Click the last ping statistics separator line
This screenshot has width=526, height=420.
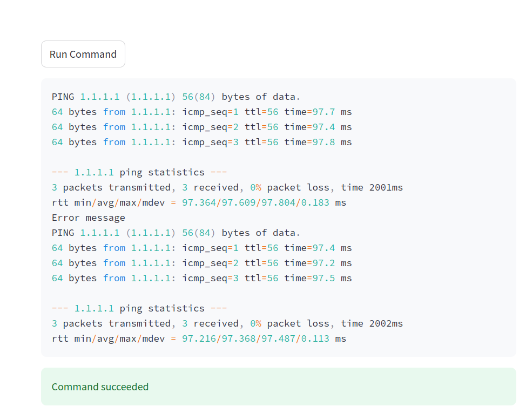click(x=139, y=309)
